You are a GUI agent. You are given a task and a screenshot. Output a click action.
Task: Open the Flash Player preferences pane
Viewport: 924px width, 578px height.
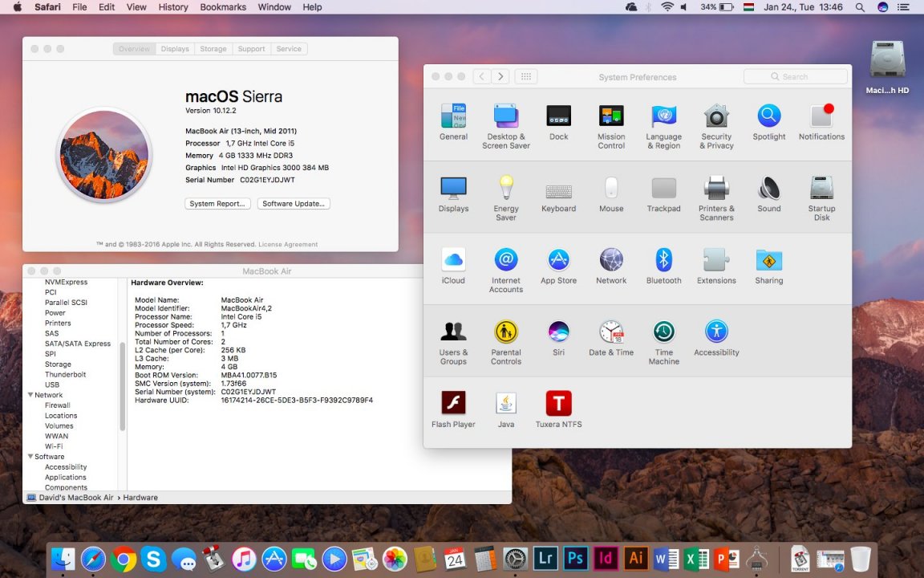click(x=453, y=409)
